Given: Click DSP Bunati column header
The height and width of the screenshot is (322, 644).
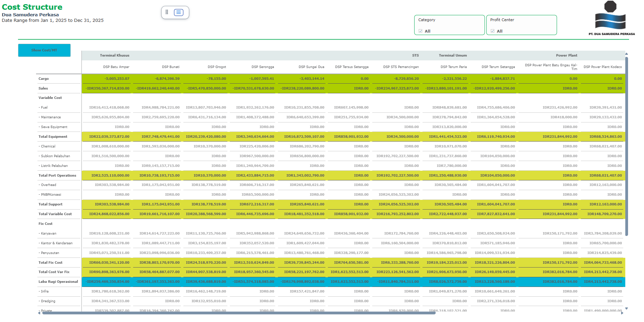Looking at the screenshot, I should [171, 67].
